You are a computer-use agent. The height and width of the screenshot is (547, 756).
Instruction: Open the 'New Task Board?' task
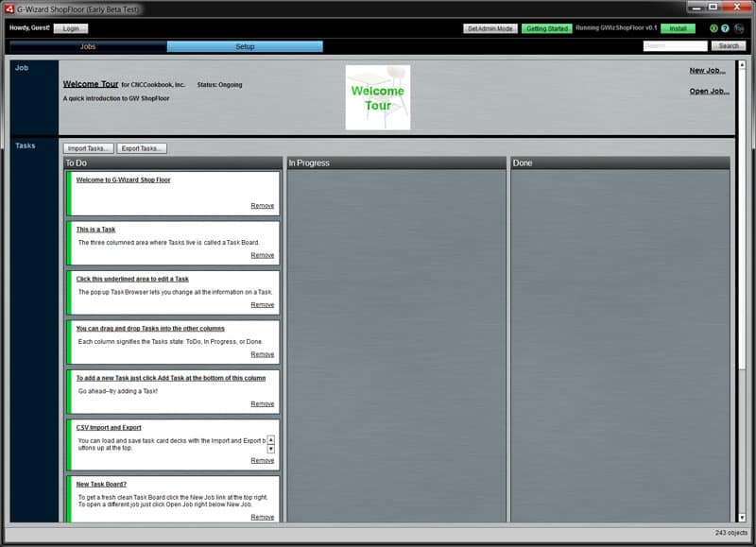tap(101, 485)
